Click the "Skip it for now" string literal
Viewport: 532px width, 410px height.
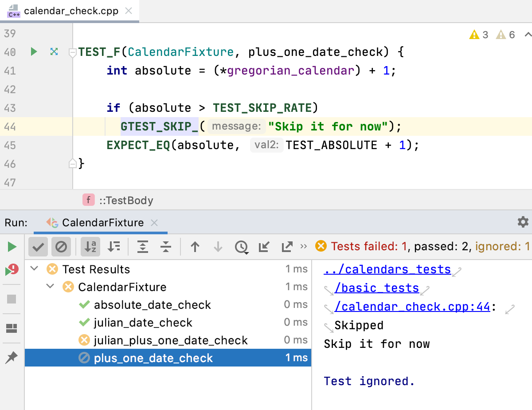[328, 127]
